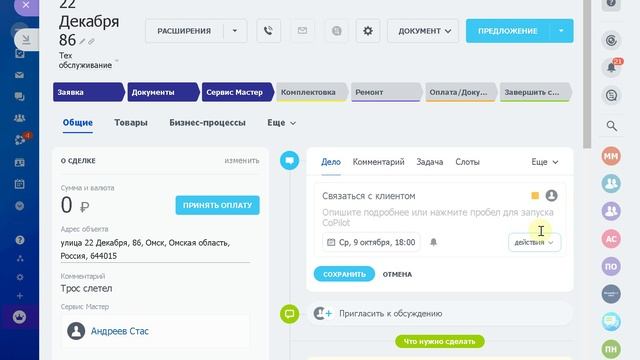Click the изменить link in О сделке
The width and height of the screenshot is (640, 360).
click(x=242, y=161)
